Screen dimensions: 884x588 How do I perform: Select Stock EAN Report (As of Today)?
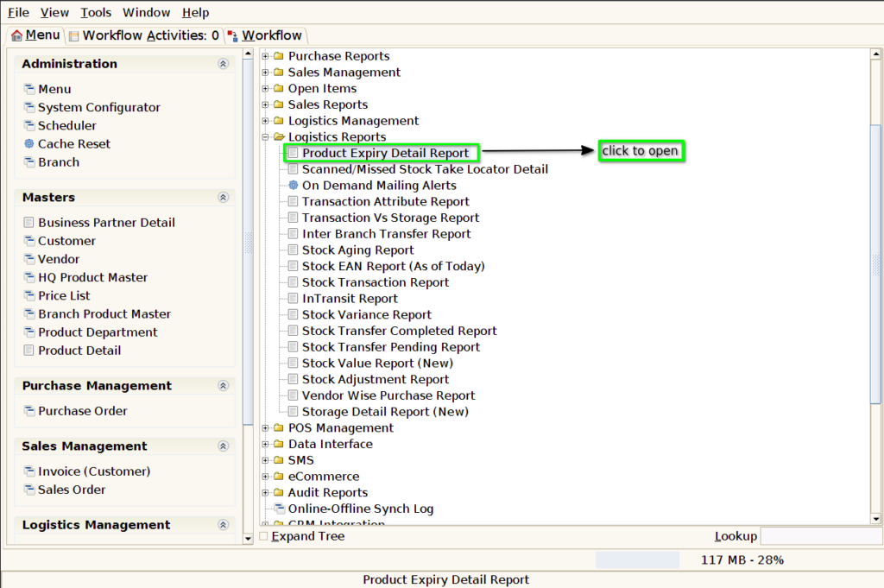click(393, 266)
